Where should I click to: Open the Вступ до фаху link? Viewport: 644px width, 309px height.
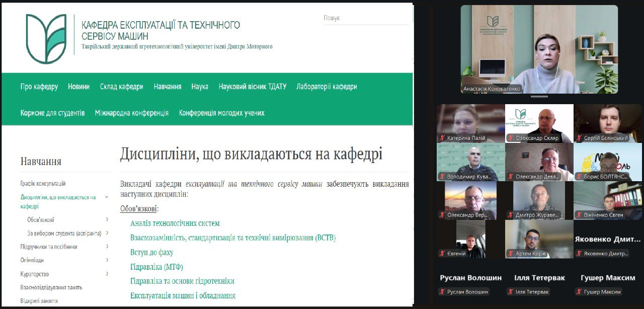[152, 252]
